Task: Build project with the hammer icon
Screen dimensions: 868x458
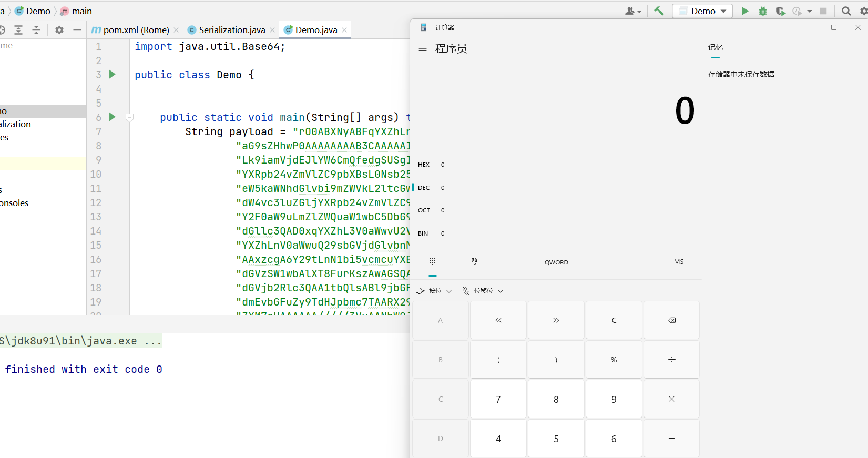Action: [x=659, y=11]
